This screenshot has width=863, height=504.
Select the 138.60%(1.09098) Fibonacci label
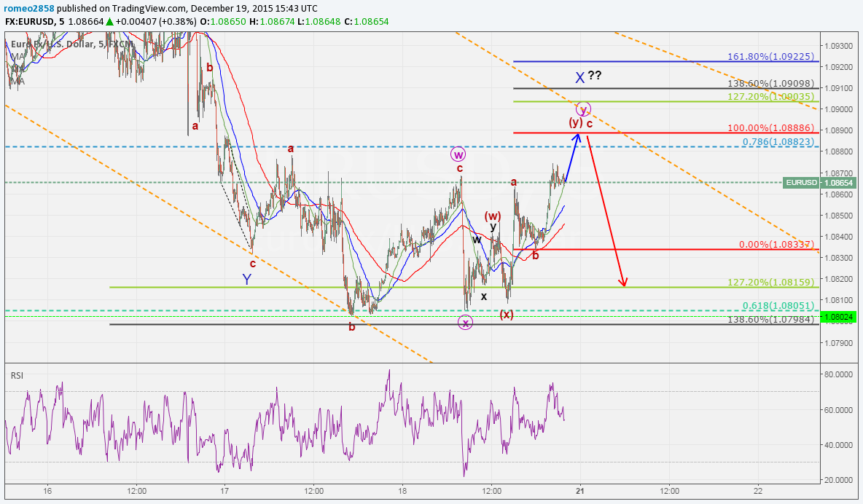coord(770,83)
